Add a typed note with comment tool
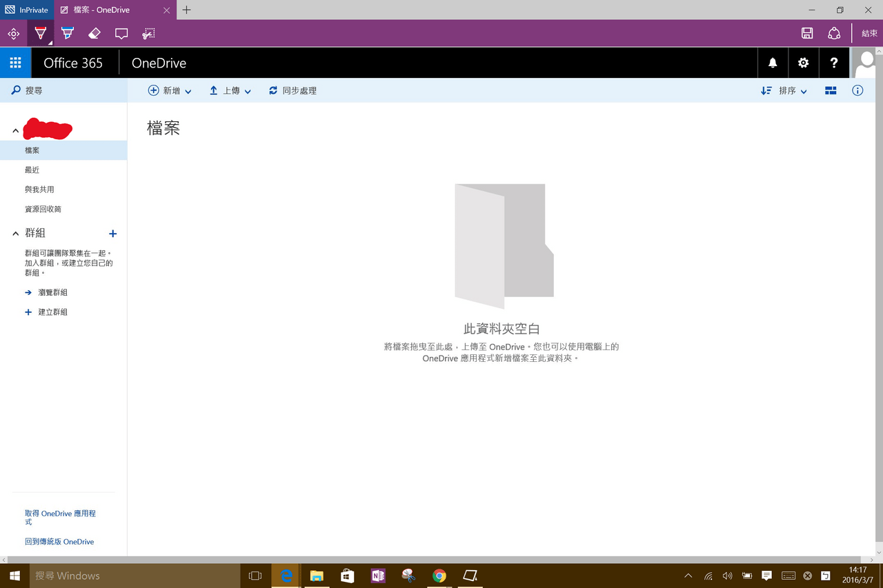The width and height of the screenshot is (883, 588). click(x=121, y=33)
